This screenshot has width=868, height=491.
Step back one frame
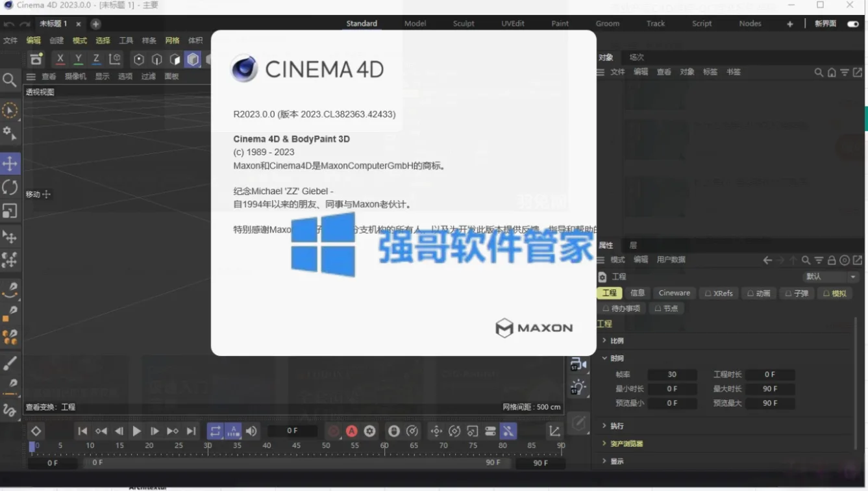coord(119,431)
